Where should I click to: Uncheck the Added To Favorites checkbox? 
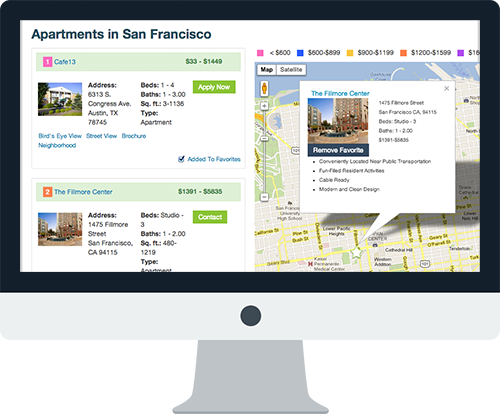181,159
